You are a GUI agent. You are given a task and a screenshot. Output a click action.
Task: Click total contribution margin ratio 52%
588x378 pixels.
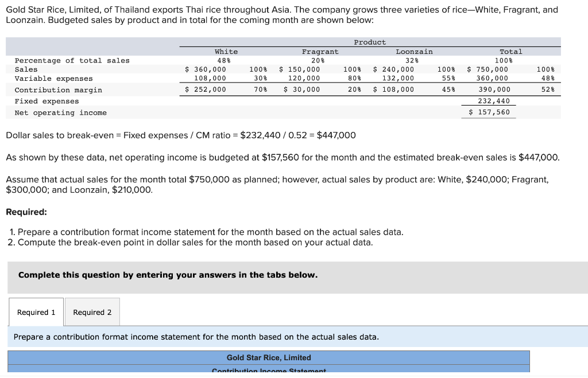[548, 89]
